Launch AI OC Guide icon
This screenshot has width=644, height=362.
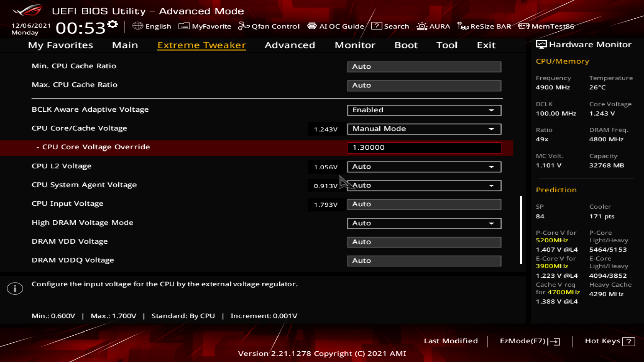click(x=312, y=26)
